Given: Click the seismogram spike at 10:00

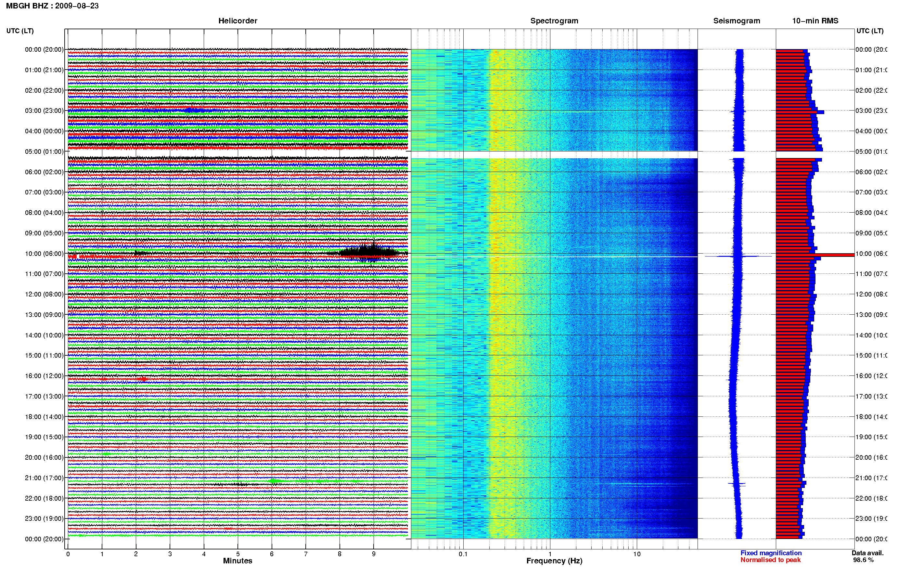Looking at the screenshot, I should [x=738, y=256].
